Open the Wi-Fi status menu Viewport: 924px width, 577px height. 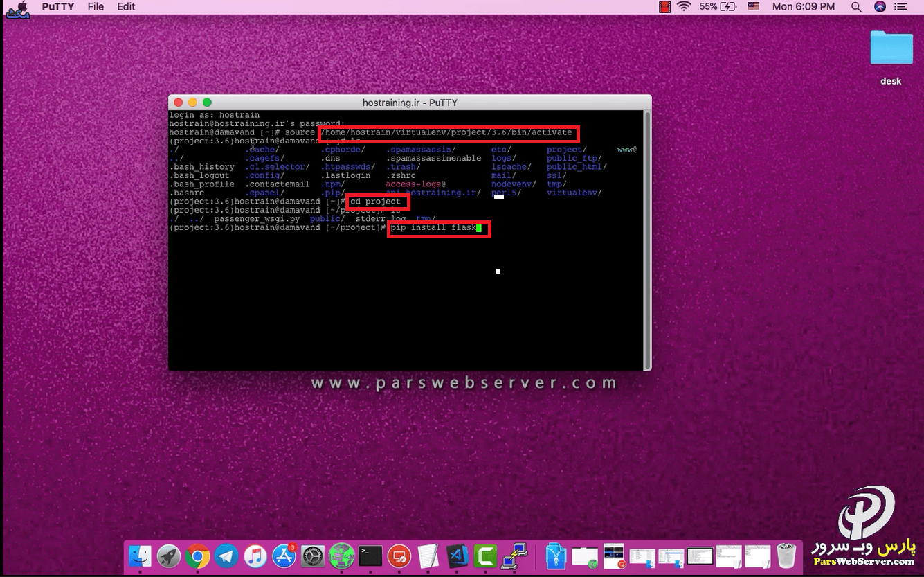(684, 7)
